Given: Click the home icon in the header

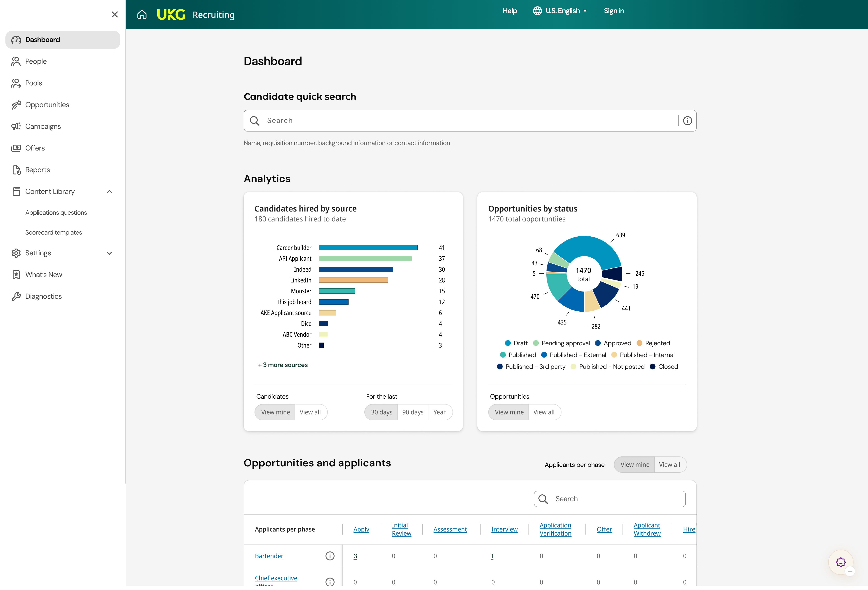Looking at the screenshot, I should pyautogui.click(x=142, y=14).
